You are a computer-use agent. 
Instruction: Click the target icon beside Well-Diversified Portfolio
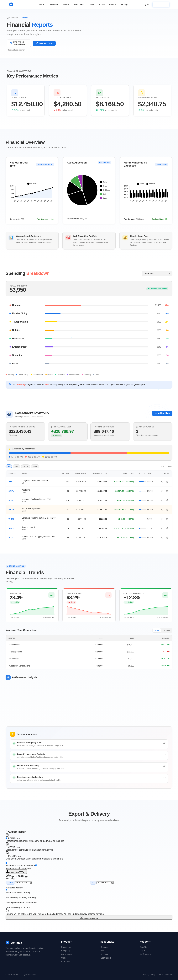[x=68, y=238]
